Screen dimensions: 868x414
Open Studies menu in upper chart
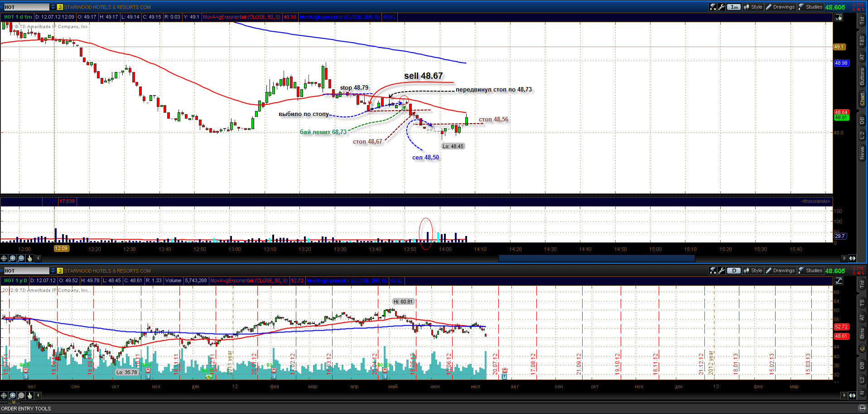click(x=810, y=7)
